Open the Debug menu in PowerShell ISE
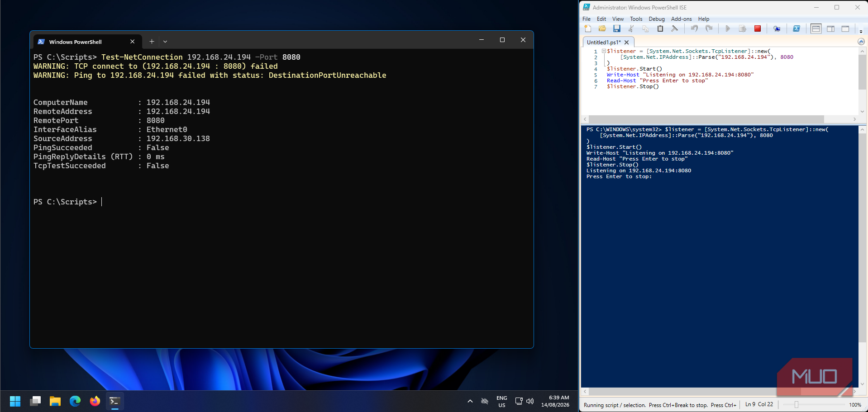Image resolution: width=868 pixels, height=412 pixels. coord(657,19)
